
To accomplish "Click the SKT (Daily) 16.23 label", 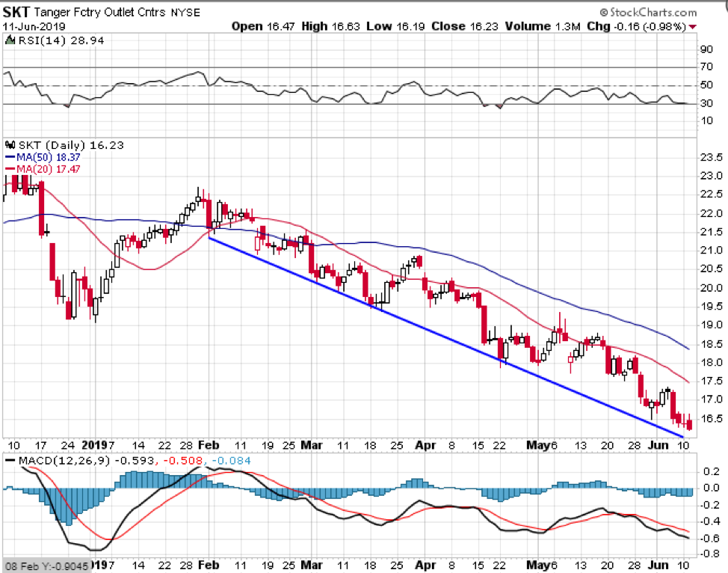I will [71, 145].
